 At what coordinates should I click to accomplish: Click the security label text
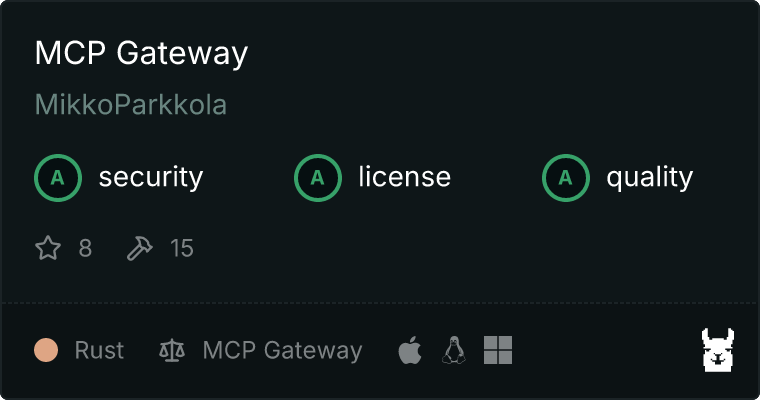tap(151, 177)
